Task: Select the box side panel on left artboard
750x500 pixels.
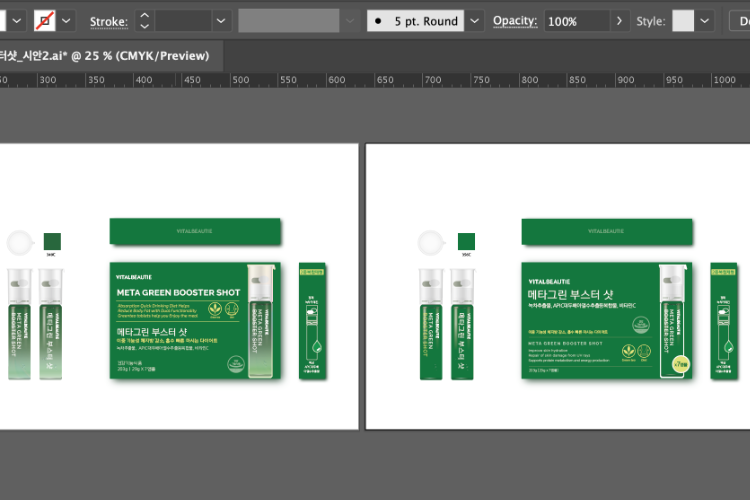Action: point(312,321)
